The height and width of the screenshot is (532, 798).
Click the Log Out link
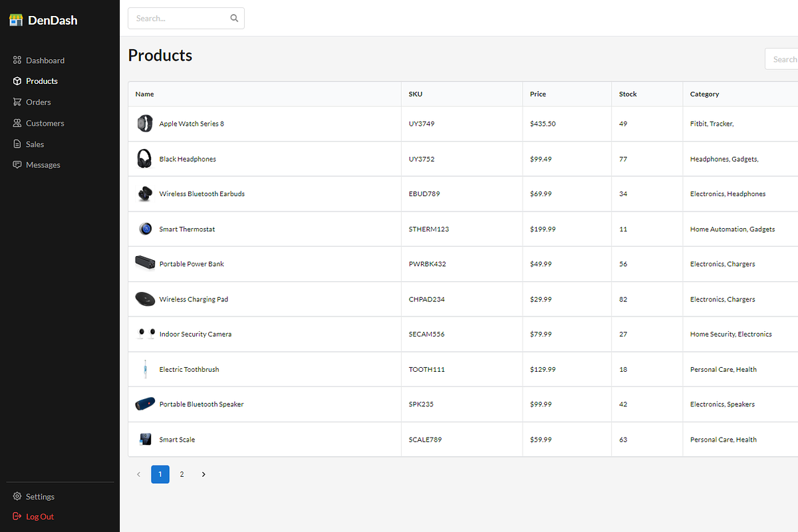[40, 517]
